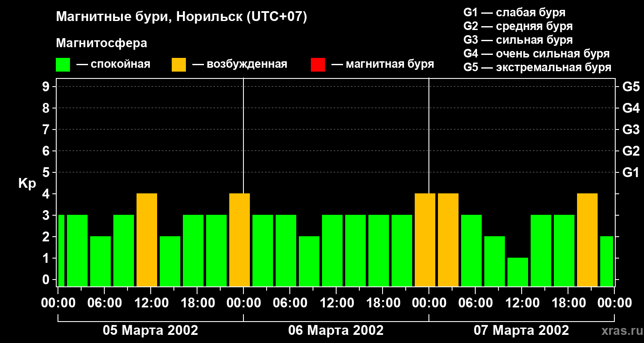
Task: Click the orange возбужденная legend swatch
Action: click(x=179, y=65)
